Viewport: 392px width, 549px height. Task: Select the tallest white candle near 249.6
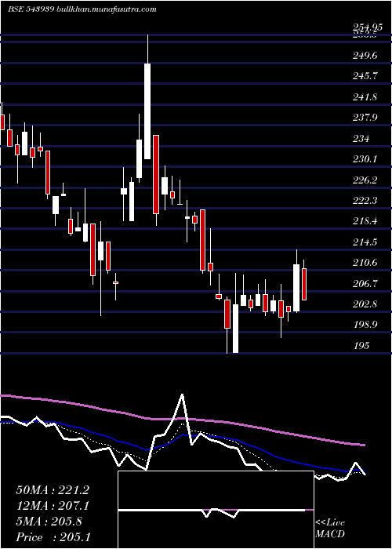pos(147,111)
